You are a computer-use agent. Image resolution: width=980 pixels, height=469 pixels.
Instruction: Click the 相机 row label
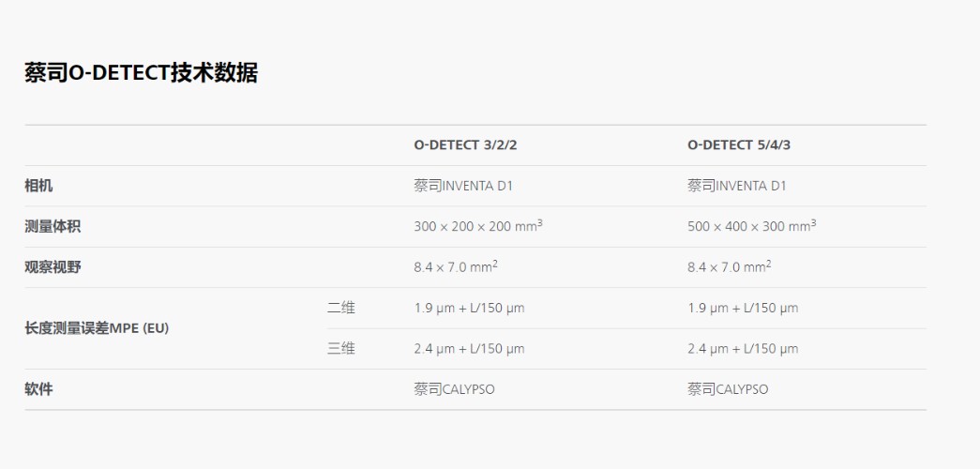click(38, 186)
